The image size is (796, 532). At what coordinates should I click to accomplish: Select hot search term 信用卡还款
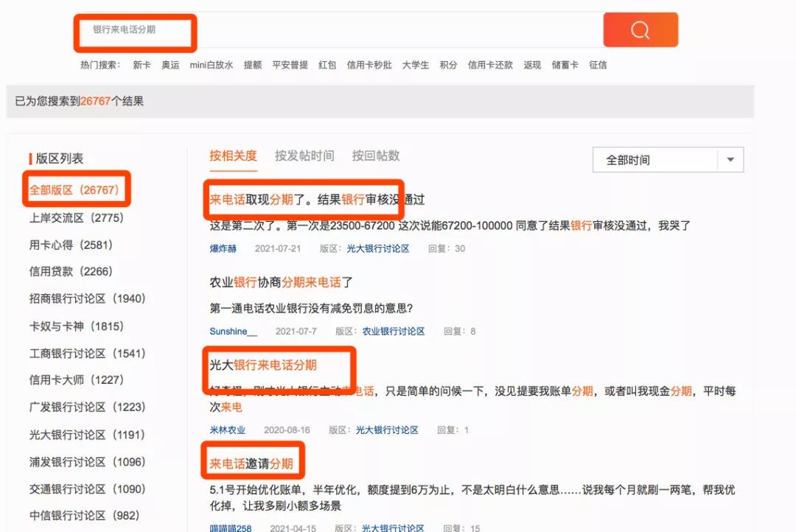(490, 65)
